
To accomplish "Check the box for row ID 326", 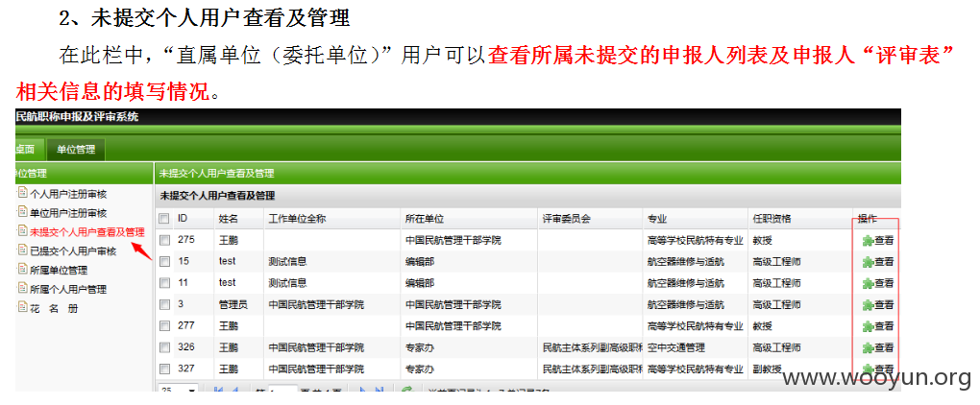I will coord(164,347).
